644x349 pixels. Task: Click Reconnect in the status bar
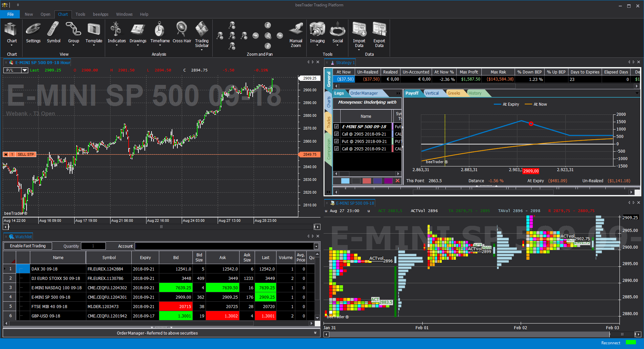(610, 343)
